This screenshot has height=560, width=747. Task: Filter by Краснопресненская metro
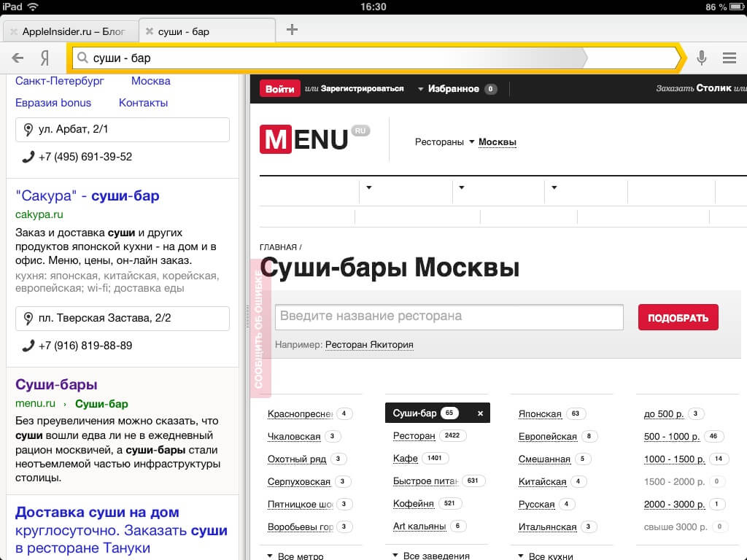point(300,414)
